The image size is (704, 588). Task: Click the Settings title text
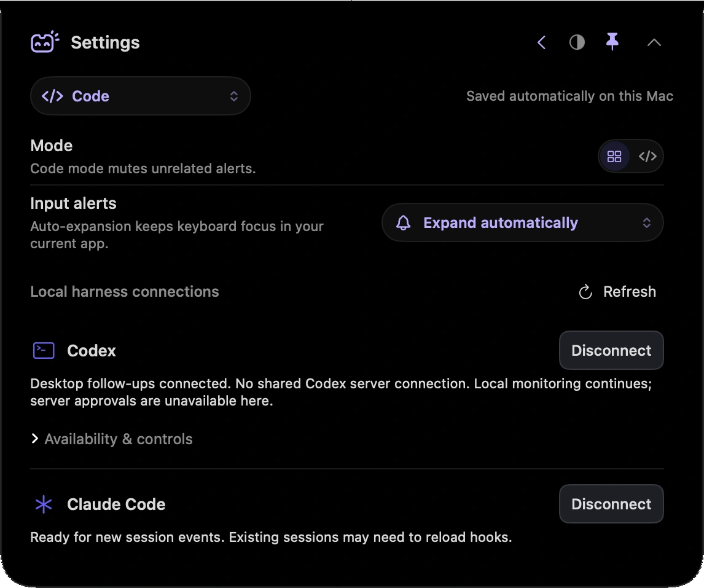point(105,42)
